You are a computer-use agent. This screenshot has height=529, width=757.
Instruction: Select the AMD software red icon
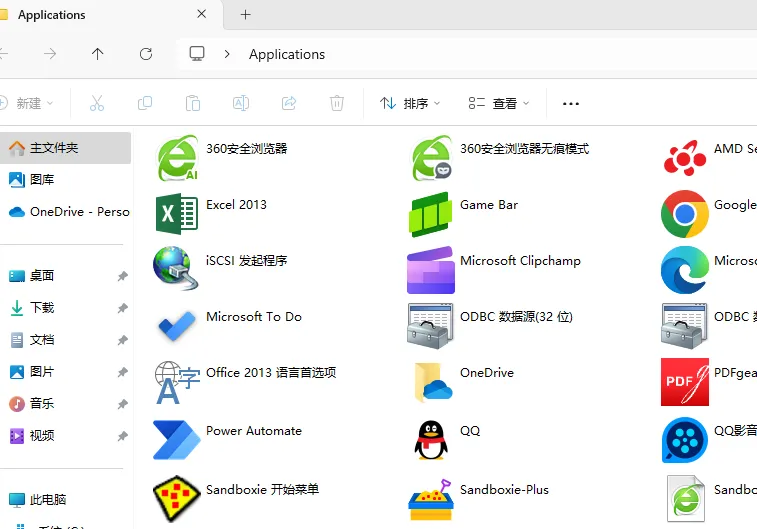(x=685, y=158)
